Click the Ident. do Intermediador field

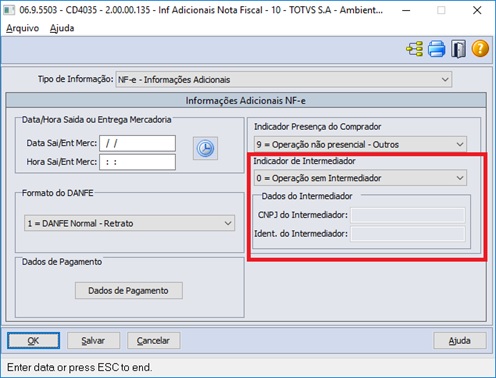click(x=408, y=234)
